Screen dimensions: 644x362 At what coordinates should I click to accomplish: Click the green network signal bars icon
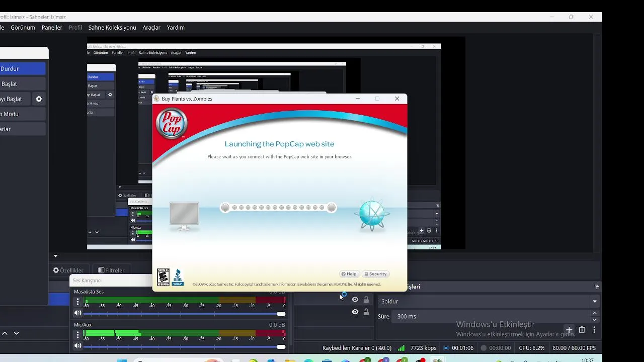(x=401, y=348)
